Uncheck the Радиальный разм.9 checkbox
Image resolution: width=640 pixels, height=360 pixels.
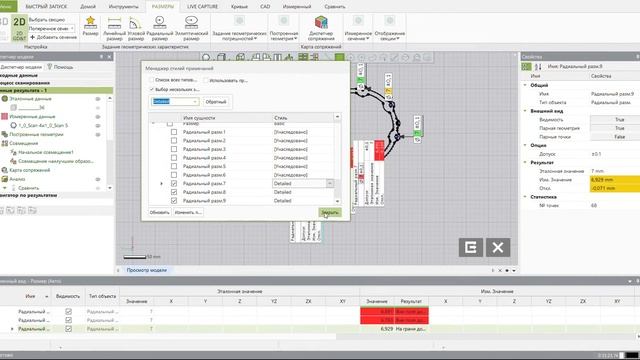click(174, 201)
